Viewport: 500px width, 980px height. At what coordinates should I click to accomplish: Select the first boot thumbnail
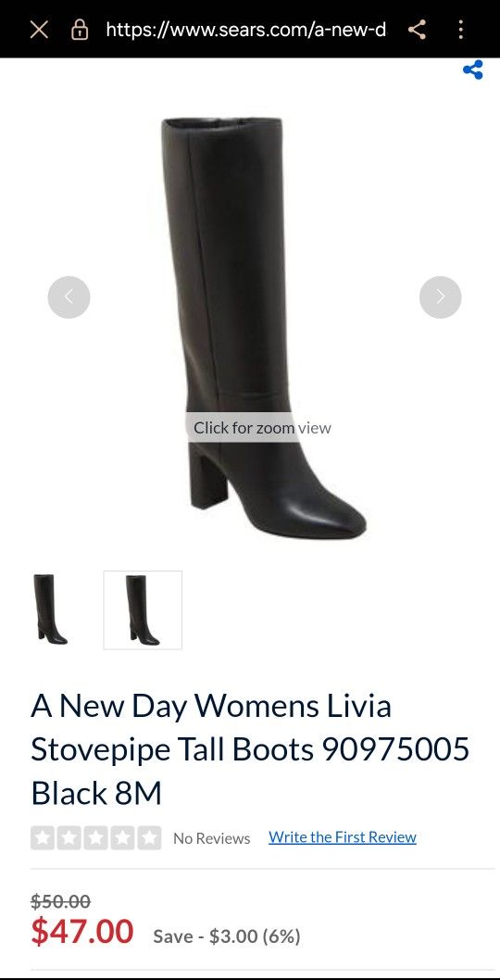coord(51,609)
